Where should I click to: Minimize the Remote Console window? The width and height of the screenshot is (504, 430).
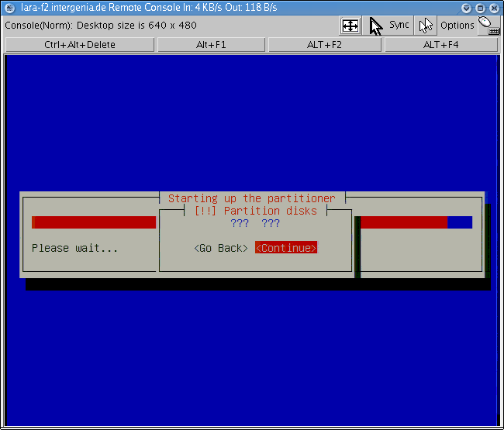[x=466, y=8]
